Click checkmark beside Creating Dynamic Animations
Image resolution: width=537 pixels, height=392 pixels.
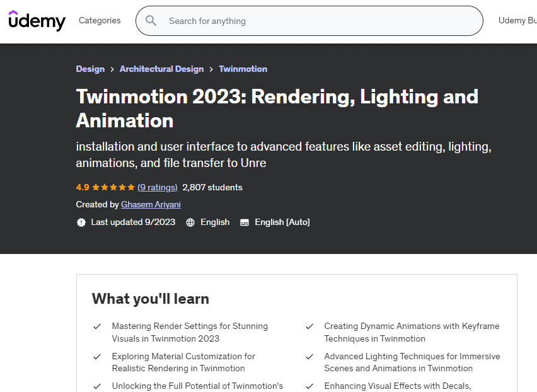[x=309, y=326]
